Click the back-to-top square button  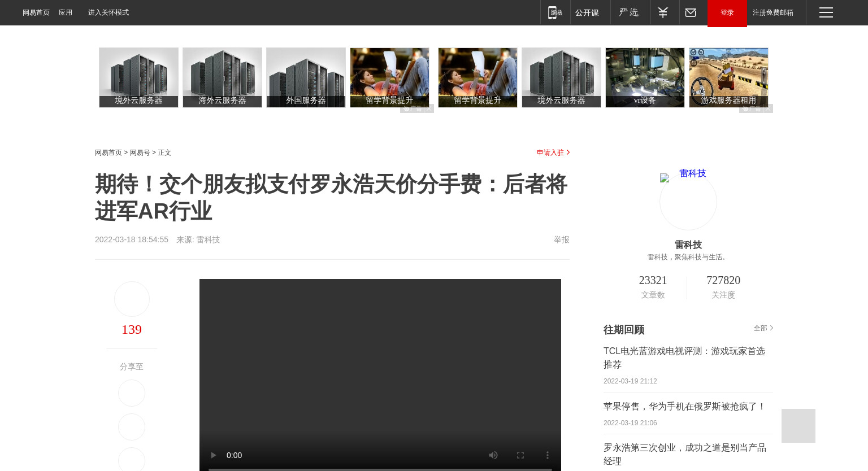point(798,426)
